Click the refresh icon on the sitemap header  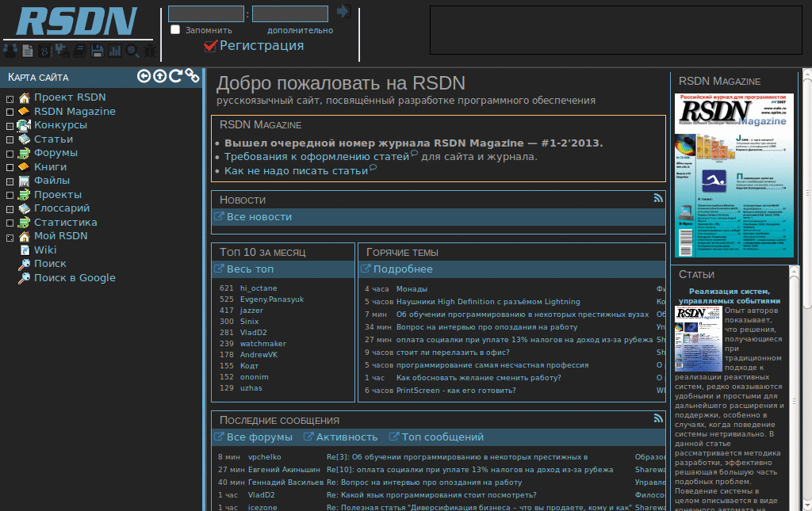pyautogui.click(x=176, y=76)
